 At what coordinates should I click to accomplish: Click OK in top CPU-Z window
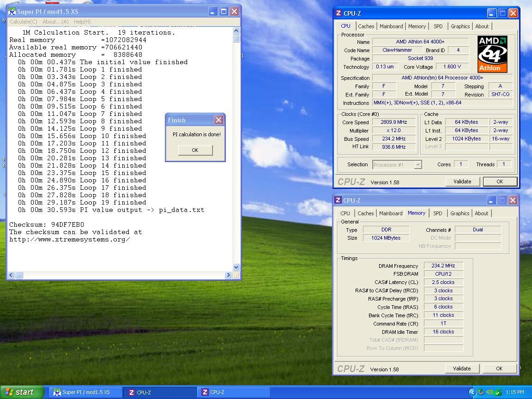click(500, 181)
